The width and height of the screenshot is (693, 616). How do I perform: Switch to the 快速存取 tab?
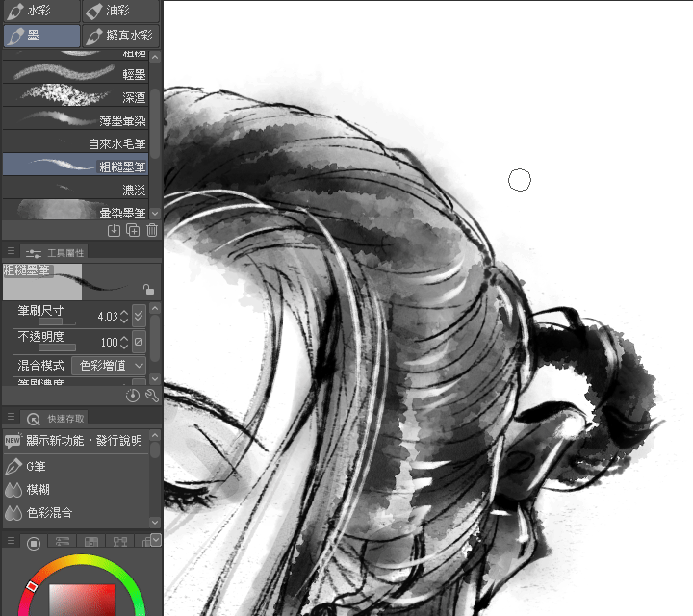pos(55,418)
